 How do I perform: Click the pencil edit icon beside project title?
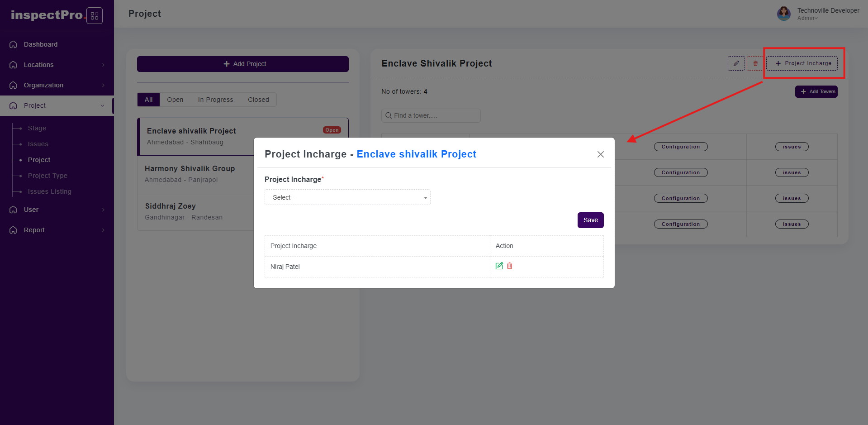(x=736, y=63)
